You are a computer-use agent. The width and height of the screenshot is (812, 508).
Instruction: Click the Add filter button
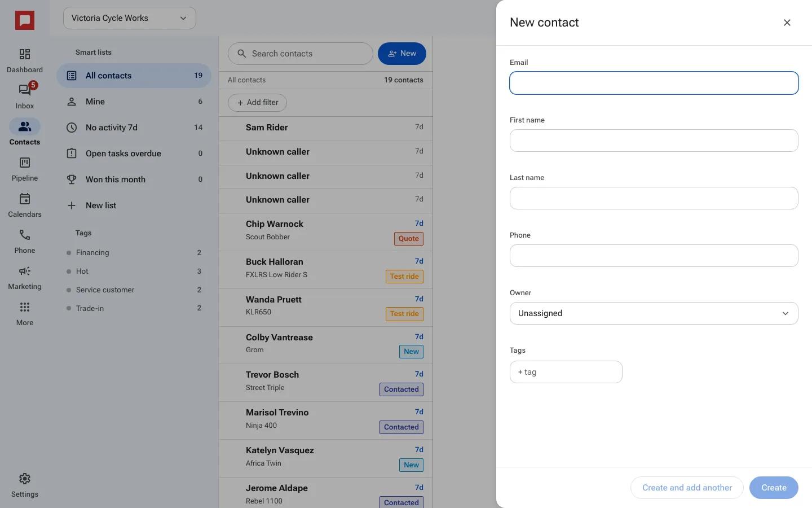(257, 103)
